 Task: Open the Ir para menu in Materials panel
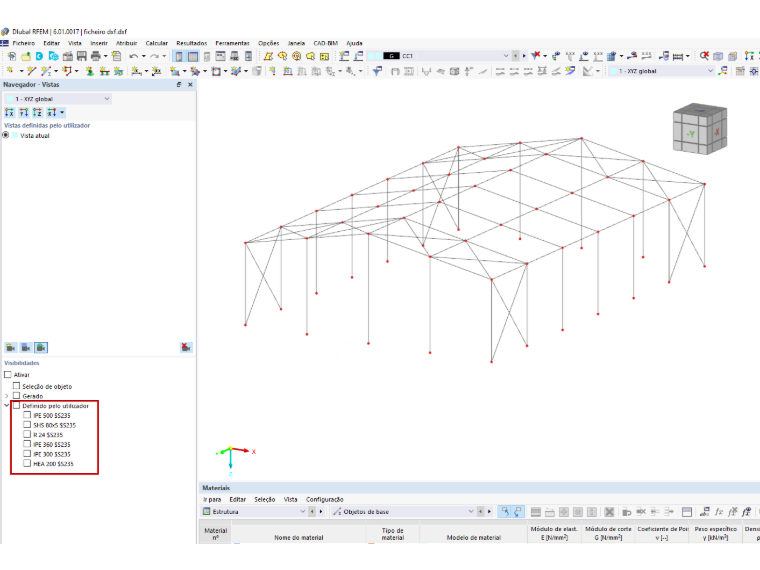(212, 499)
